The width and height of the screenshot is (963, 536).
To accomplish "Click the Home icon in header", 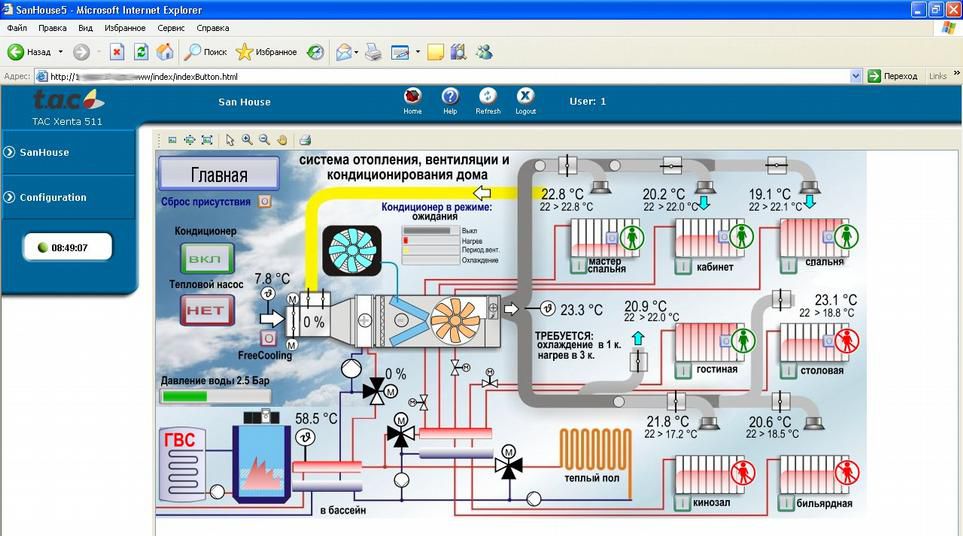I will (x=412, y=97).
